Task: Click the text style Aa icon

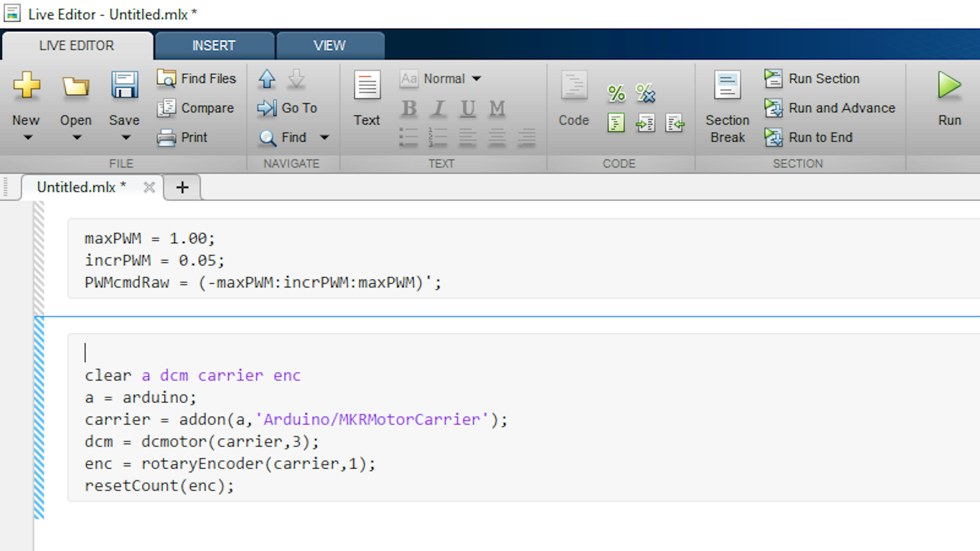Action: (x=409, y=79)
